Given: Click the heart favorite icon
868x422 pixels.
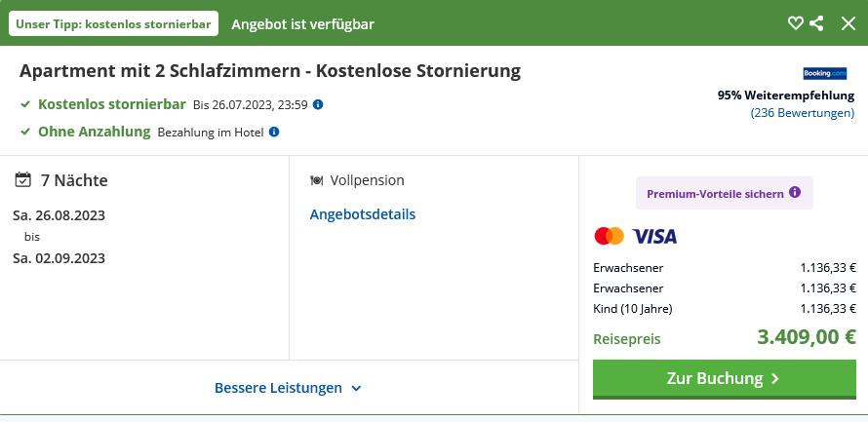Looking at the screenshot, I should click(796, 23).
